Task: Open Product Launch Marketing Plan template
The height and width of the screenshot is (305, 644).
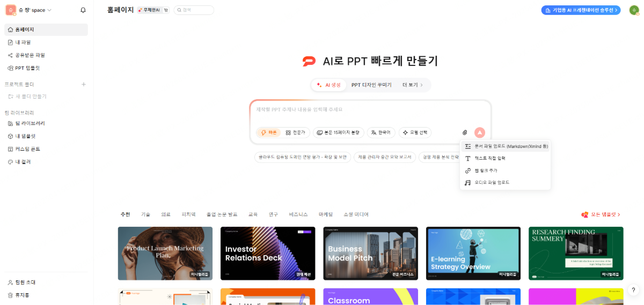Action: [165, 253]
